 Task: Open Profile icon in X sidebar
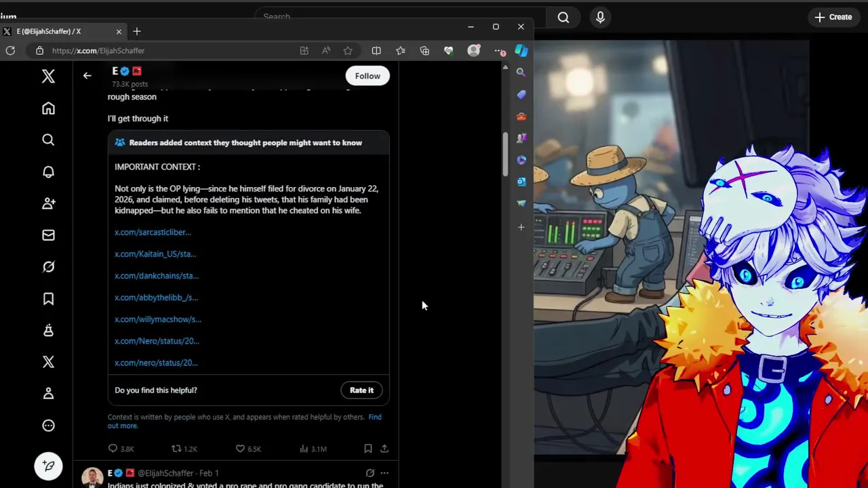pos(48,394)
